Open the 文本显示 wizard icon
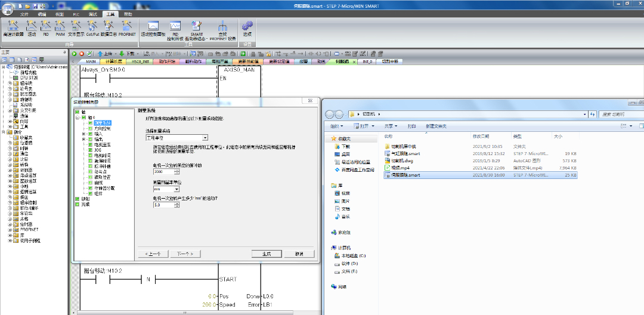Screen dimensions: 644x315 [76, 27]
